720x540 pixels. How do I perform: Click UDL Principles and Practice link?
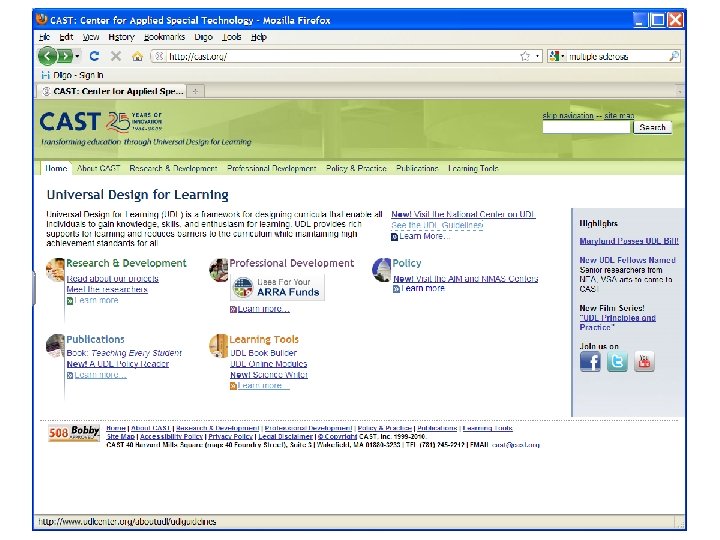pyautogui.click(x=618, y=322)
